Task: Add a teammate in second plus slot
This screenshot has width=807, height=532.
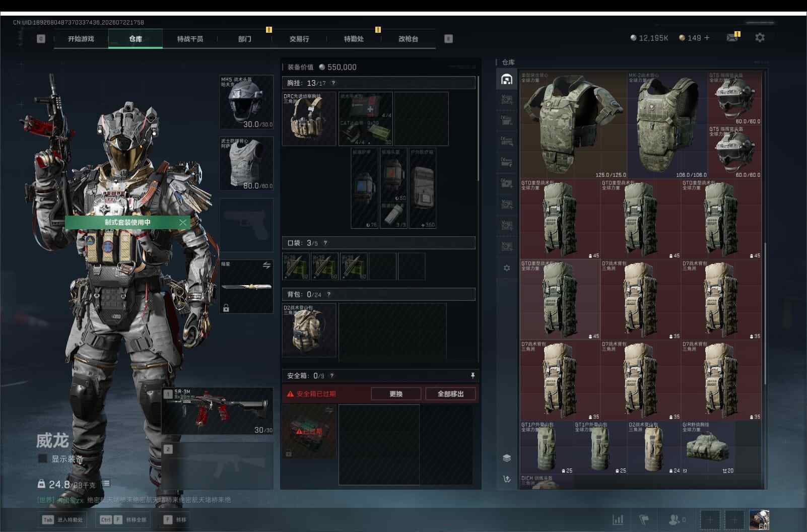Action: coord(734,520)
